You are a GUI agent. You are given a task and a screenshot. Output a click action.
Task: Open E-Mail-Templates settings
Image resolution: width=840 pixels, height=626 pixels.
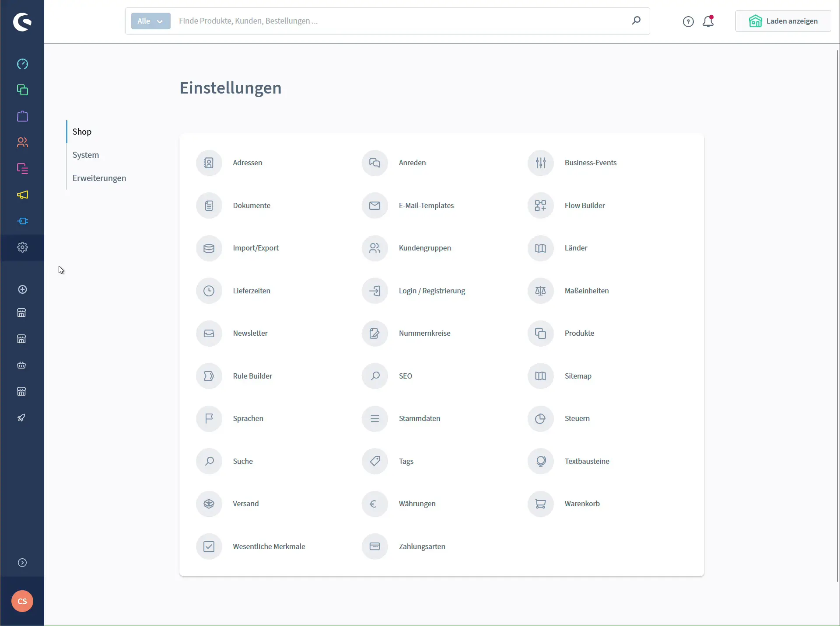coord(426,205)
